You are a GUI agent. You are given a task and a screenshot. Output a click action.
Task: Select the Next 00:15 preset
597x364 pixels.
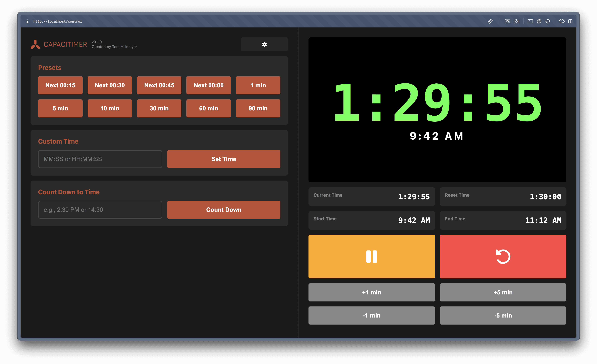[x=60, y=85]
